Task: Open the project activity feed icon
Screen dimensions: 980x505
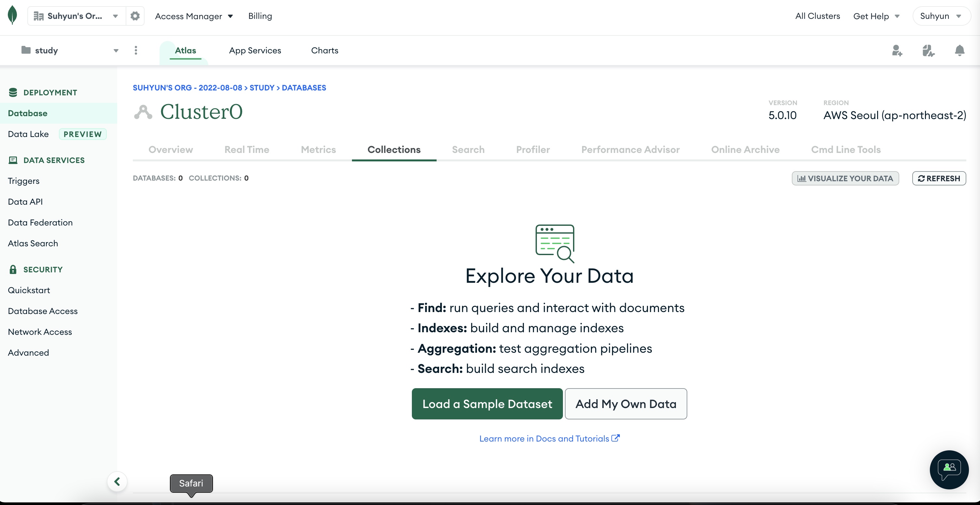Action: pyautogui.click(x=928, y=50)
